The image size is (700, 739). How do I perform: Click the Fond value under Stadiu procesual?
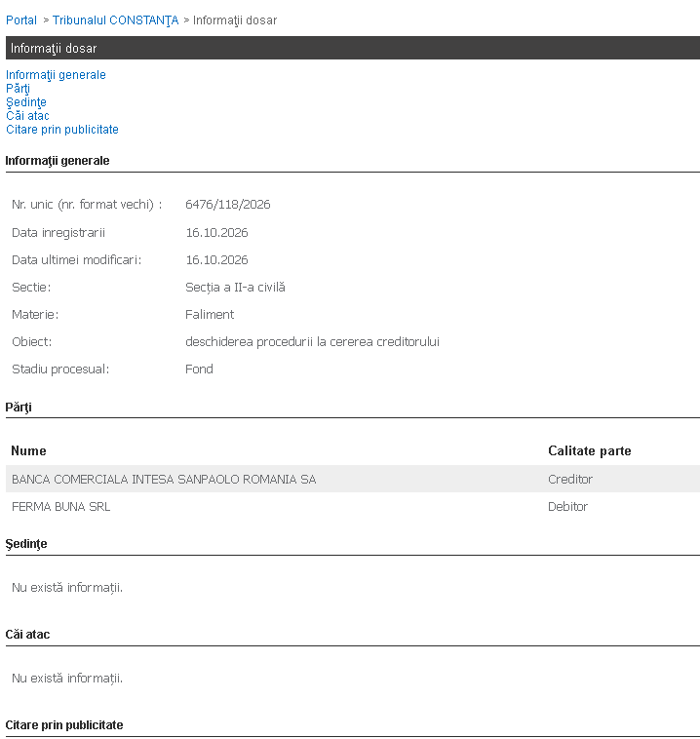pyautogui.click(x=200, y=369)
